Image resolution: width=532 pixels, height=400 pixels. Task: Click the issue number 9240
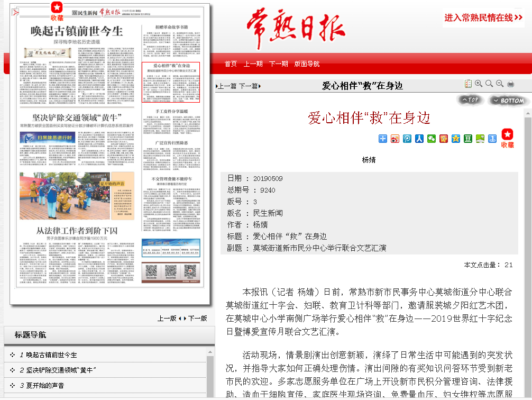click(x=268, y=190)
